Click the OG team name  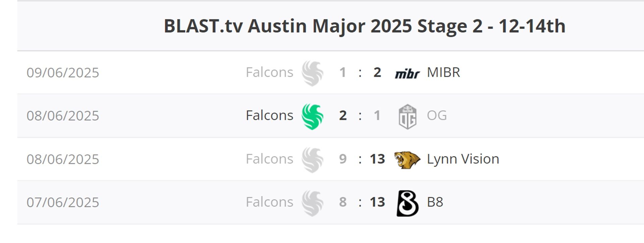point(437,116)
